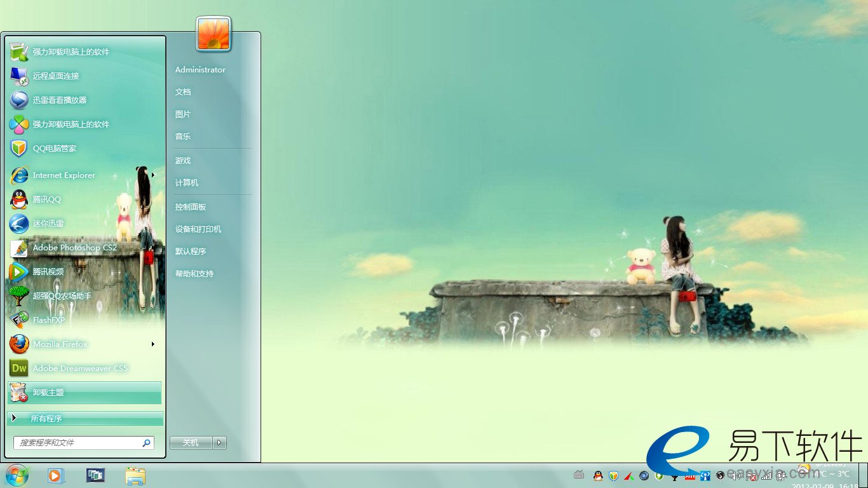
Task: Launch FlashFXP from the Start menu
Action: [x=48, y=320]
